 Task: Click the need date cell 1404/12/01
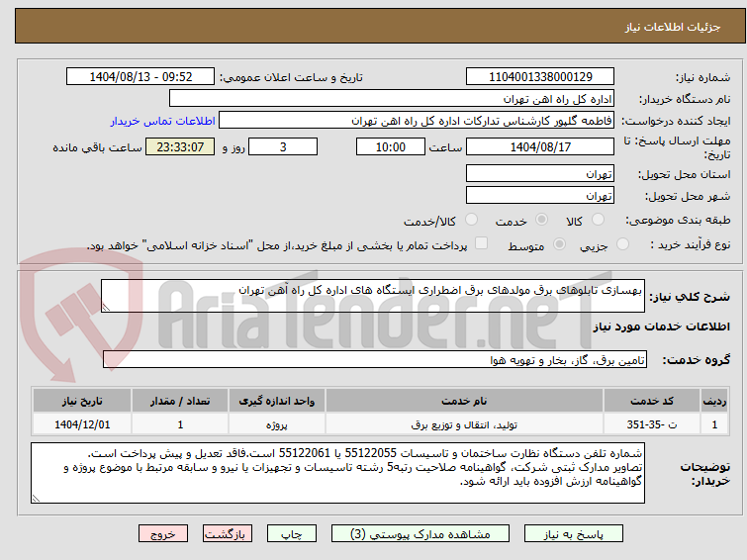click(82, 424)
